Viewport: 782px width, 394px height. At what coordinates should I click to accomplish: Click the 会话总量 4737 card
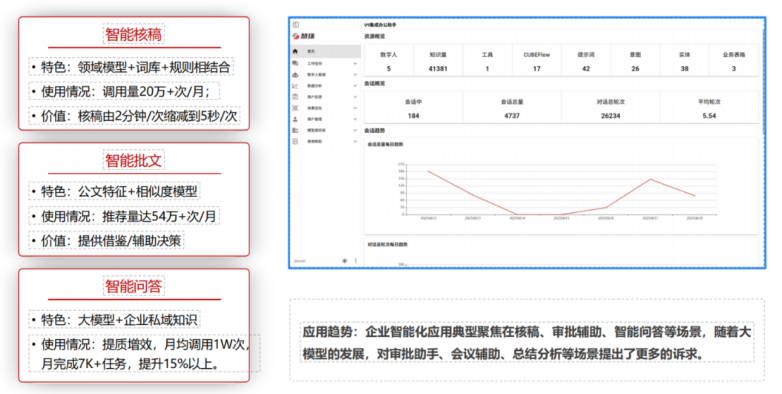(512, 108)
